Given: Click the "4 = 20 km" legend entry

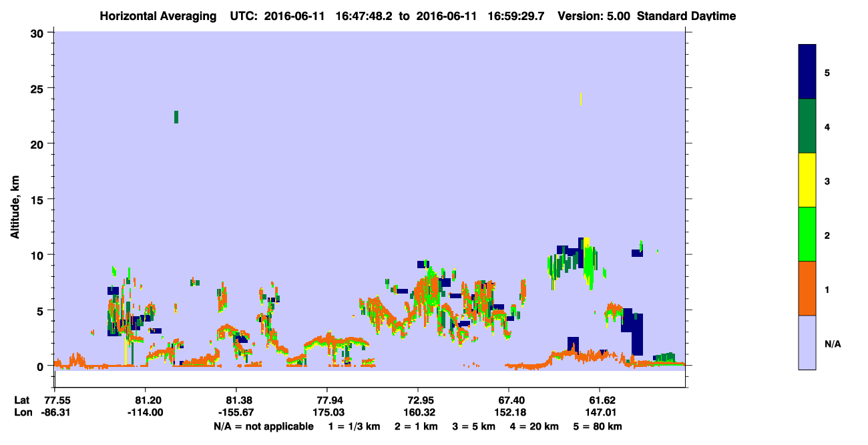Looking at the screenshot, I should pos(535,426).
